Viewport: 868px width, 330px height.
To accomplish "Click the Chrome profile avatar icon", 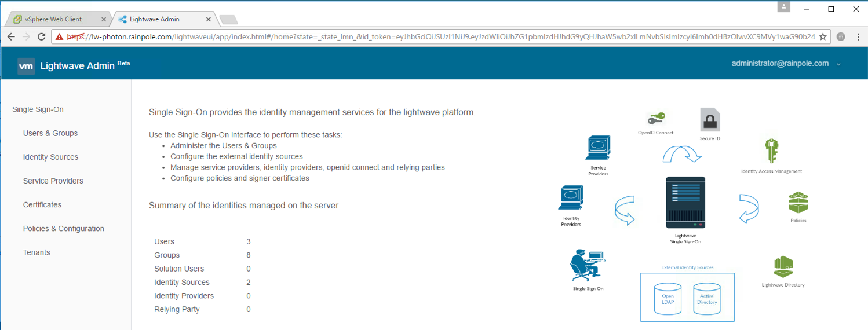I will point(784,7).
